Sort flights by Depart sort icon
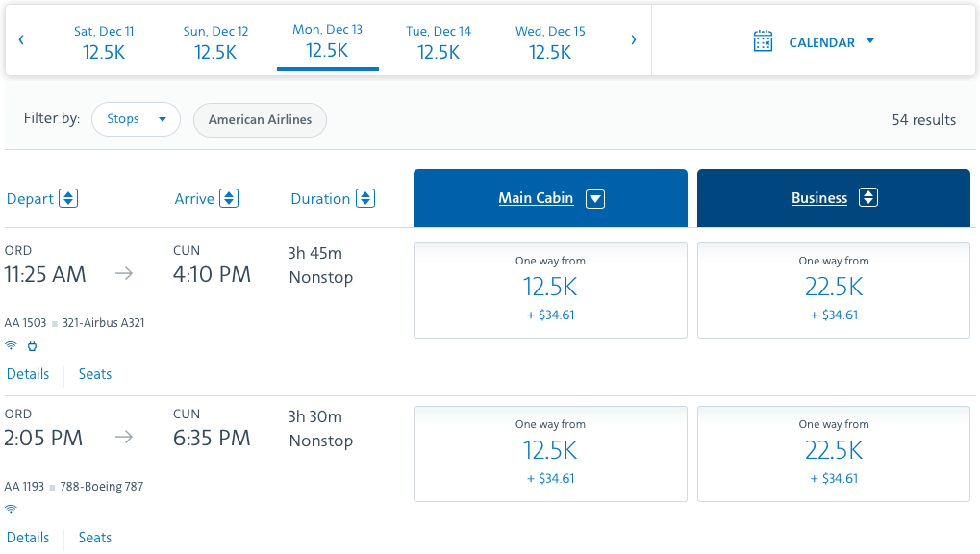The width and height of the screenshot is (980, 554). coord(68,198)
